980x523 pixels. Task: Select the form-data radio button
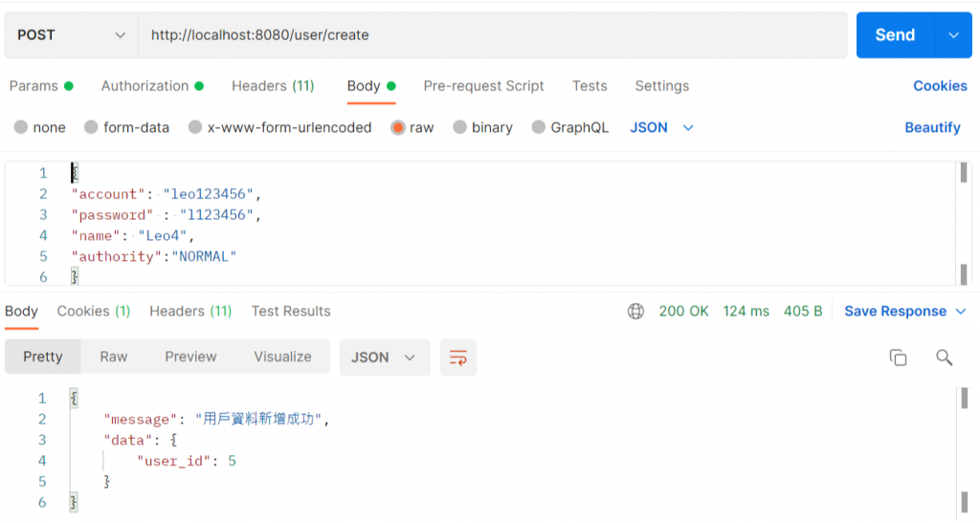pos(91,127)
